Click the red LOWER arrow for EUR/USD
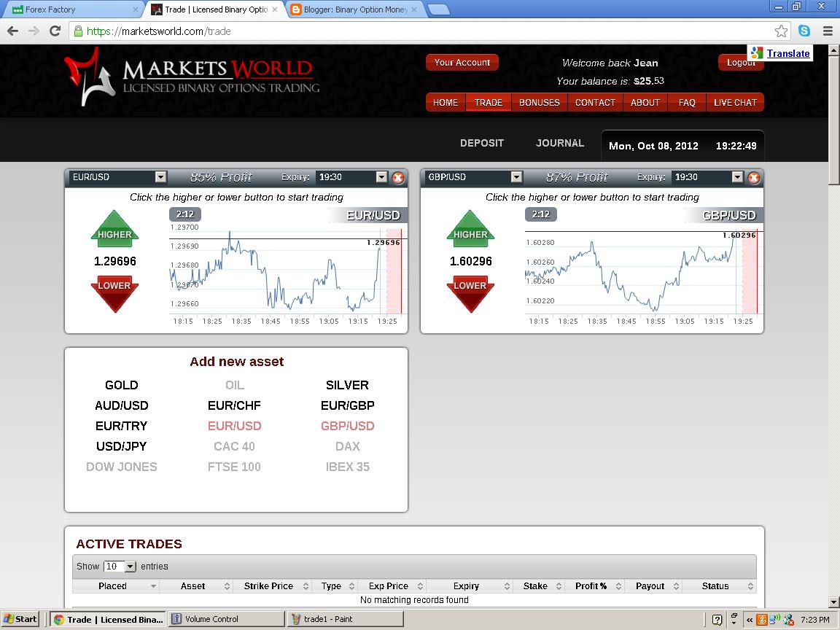840x630 pixels. (x=114, y=294)
